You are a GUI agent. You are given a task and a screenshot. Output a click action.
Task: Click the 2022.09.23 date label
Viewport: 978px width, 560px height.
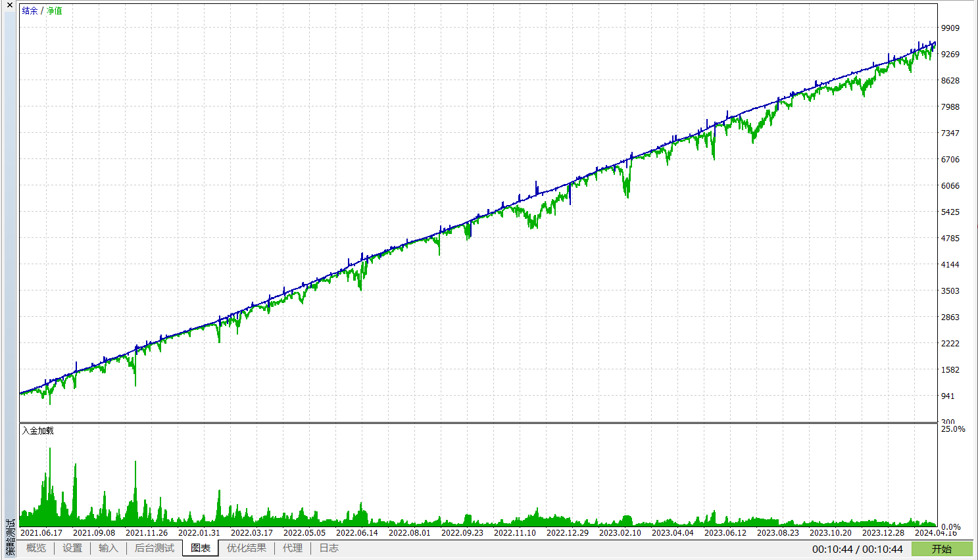(462, 533)
